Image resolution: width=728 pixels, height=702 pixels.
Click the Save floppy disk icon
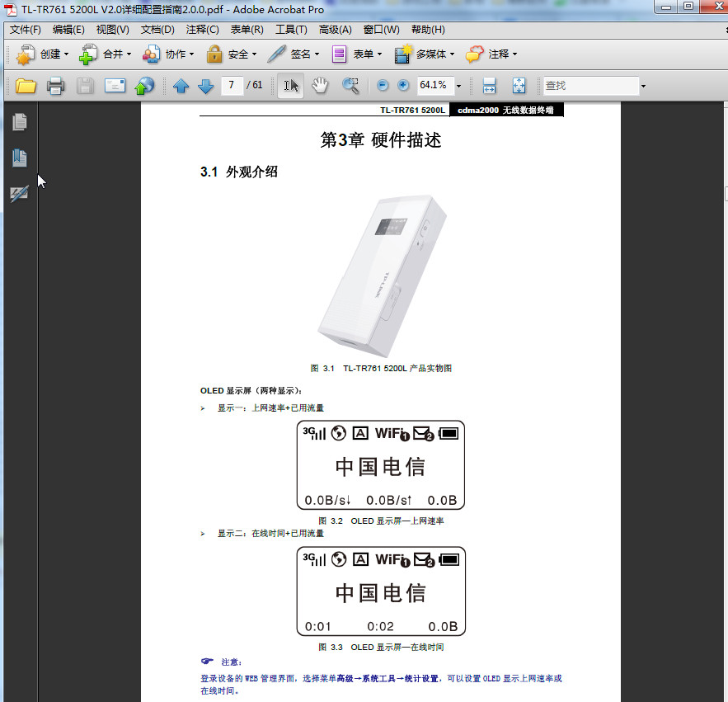coord(85,86)
